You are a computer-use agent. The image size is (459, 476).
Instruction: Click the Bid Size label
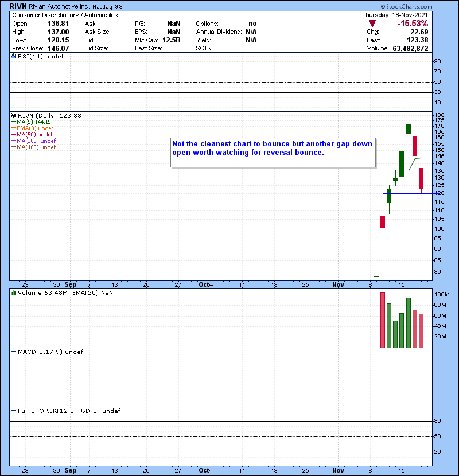(x=96, y=49)
